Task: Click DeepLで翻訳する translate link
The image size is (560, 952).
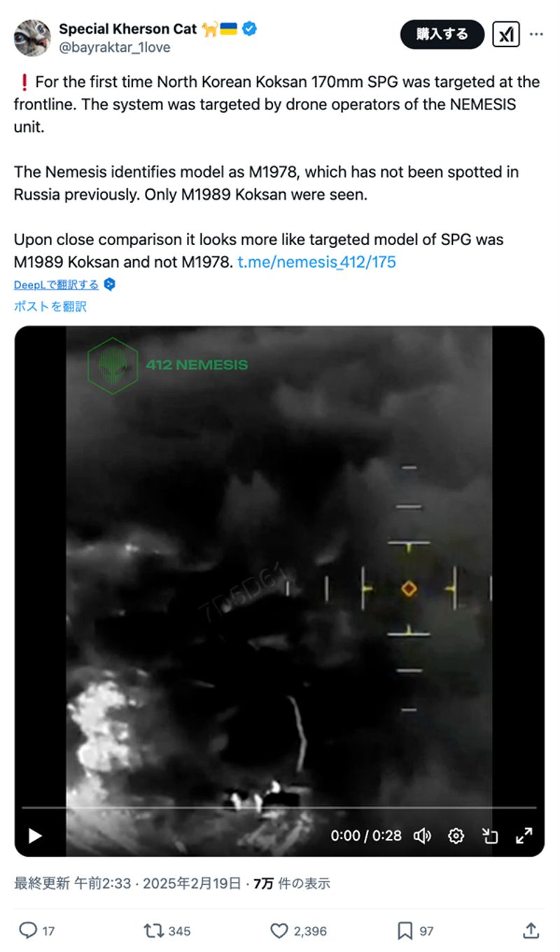Action: click(57, 284)
